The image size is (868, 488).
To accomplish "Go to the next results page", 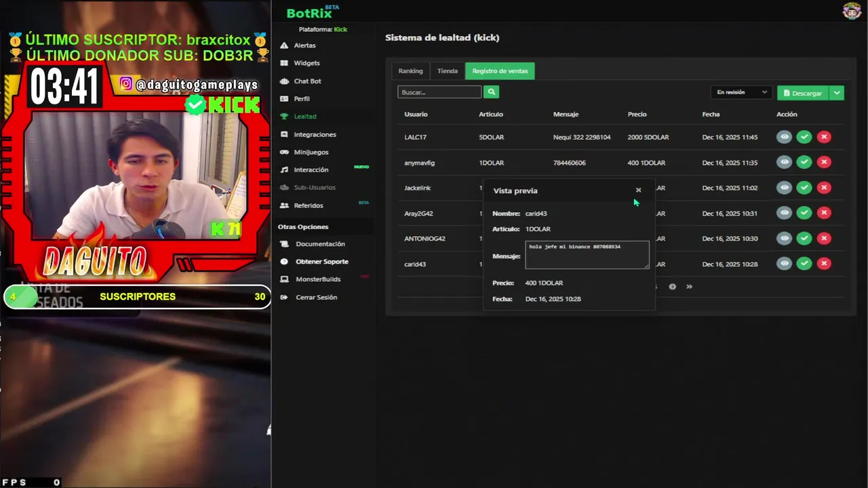I will click(x=672, y=287).
